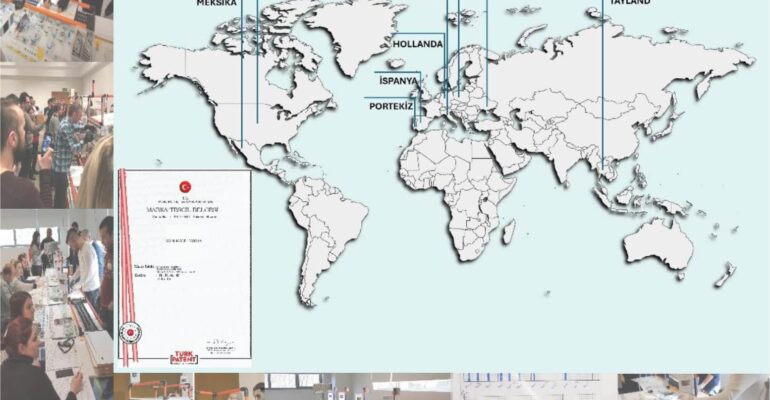Select the TAYLAND label at top

click(630, 3)
